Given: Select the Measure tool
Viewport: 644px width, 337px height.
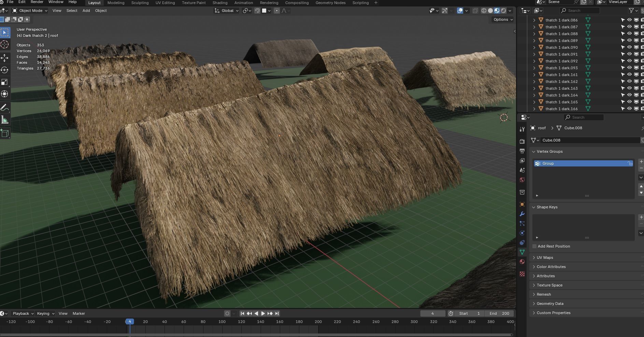Looking at the screenshot, I should (x=5, y=120).
